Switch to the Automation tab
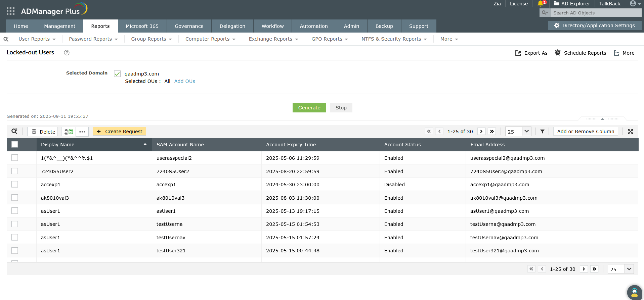 point(314,26)
